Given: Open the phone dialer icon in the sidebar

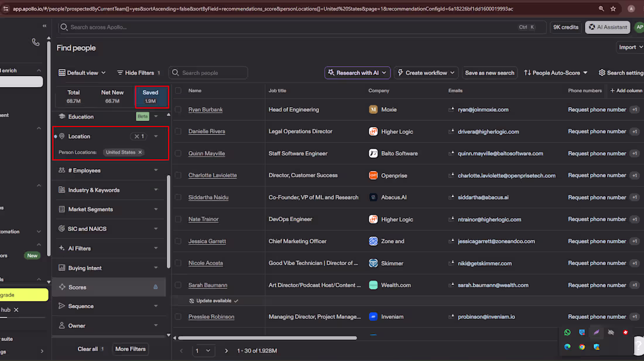Looking at the screenshot, I should click(x=36, y=42).
